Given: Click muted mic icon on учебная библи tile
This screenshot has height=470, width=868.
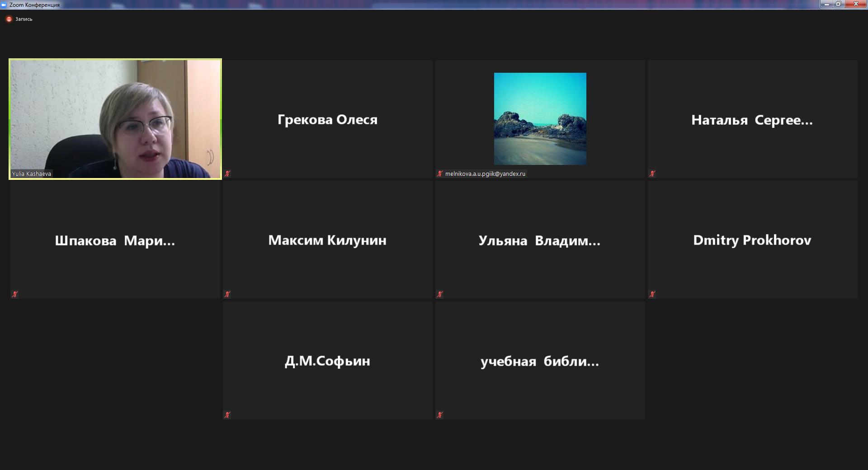Looking at the screenshot, I should 440,415.
